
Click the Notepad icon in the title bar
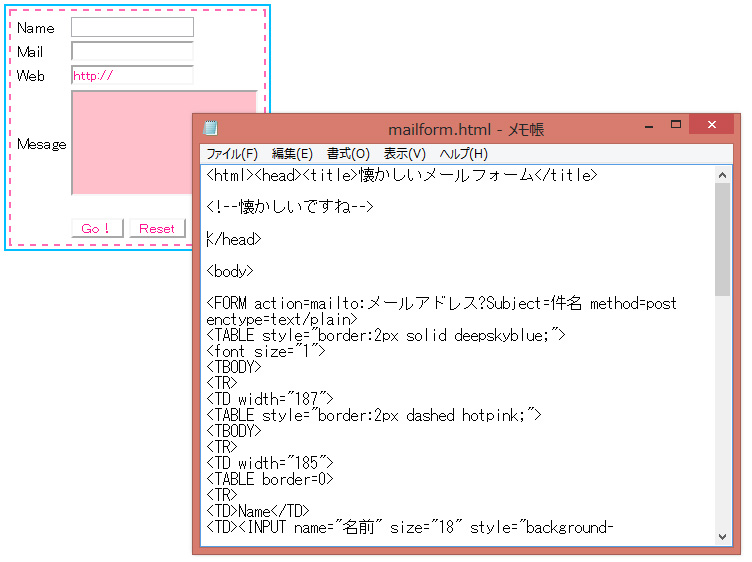pyautogui.click(x=210, y=129)
